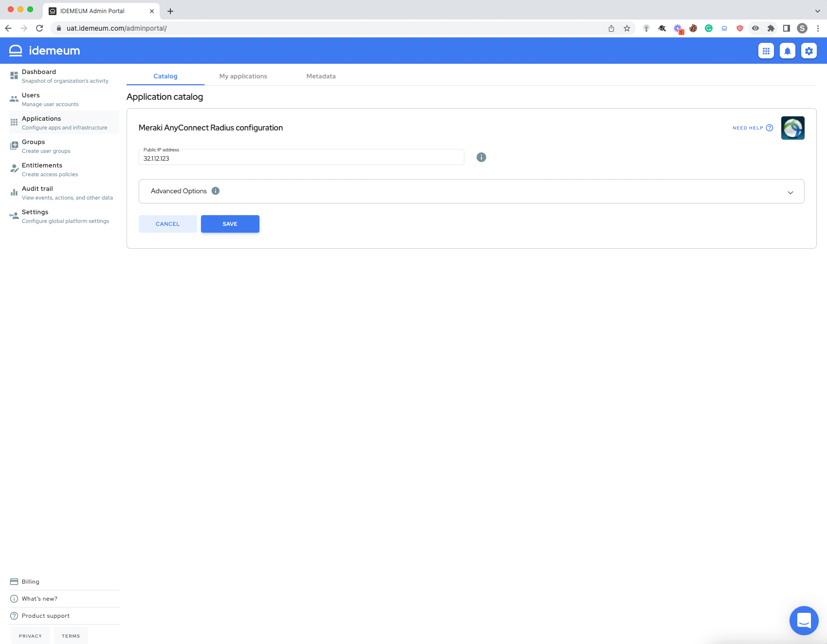Click the info icon next to Advanced Options

tap(216, 191)
